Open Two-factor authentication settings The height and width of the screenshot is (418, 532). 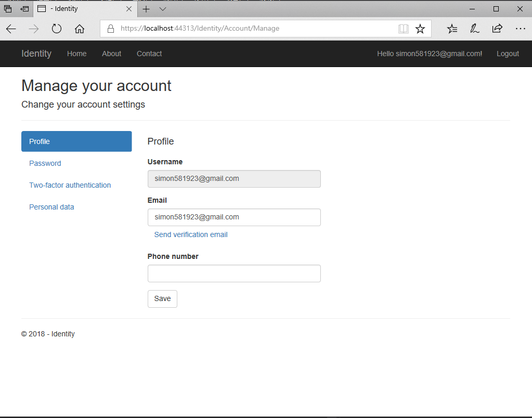(70, 185)
